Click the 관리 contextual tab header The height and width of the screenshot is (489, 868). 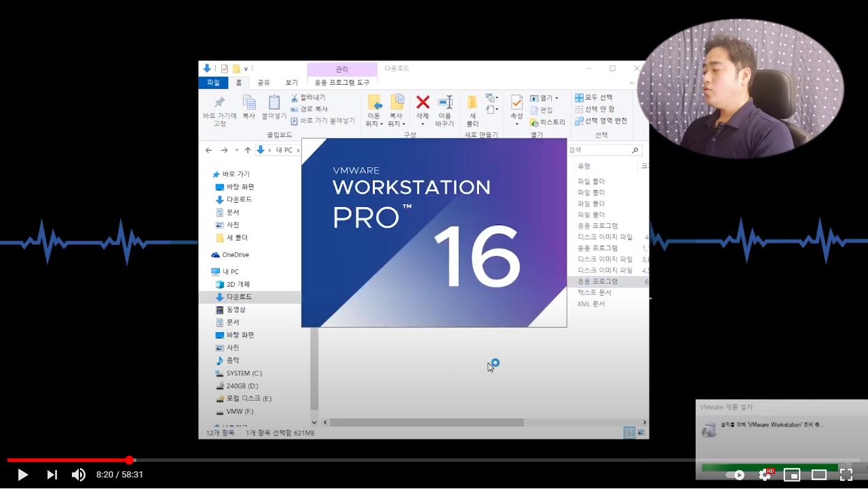point(342,69)
